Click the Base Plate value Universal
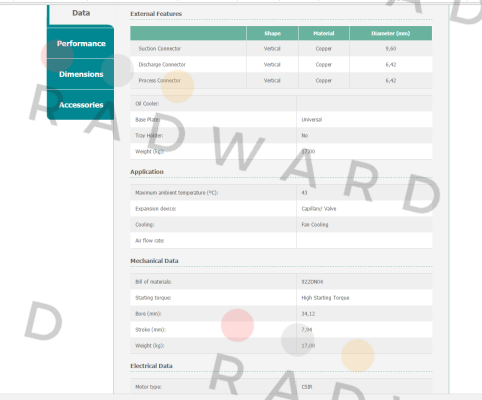 [312, 120]
